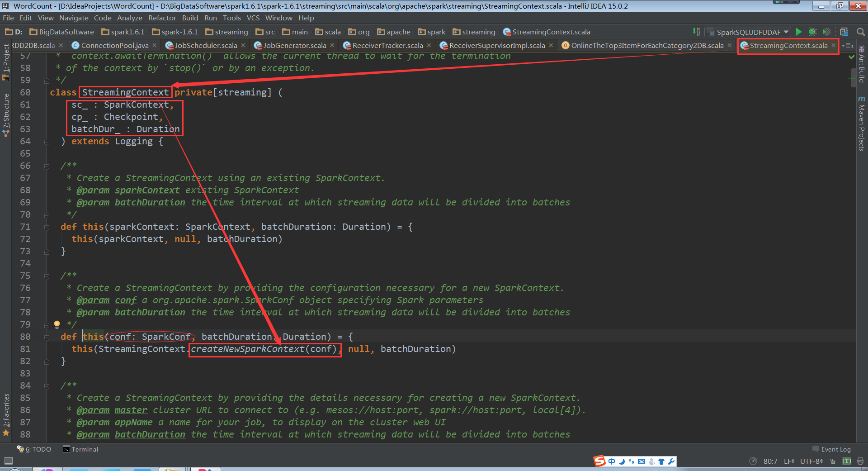
Task: Close the StreamingContext.scala tab
Action: click(x=833, y=45)
